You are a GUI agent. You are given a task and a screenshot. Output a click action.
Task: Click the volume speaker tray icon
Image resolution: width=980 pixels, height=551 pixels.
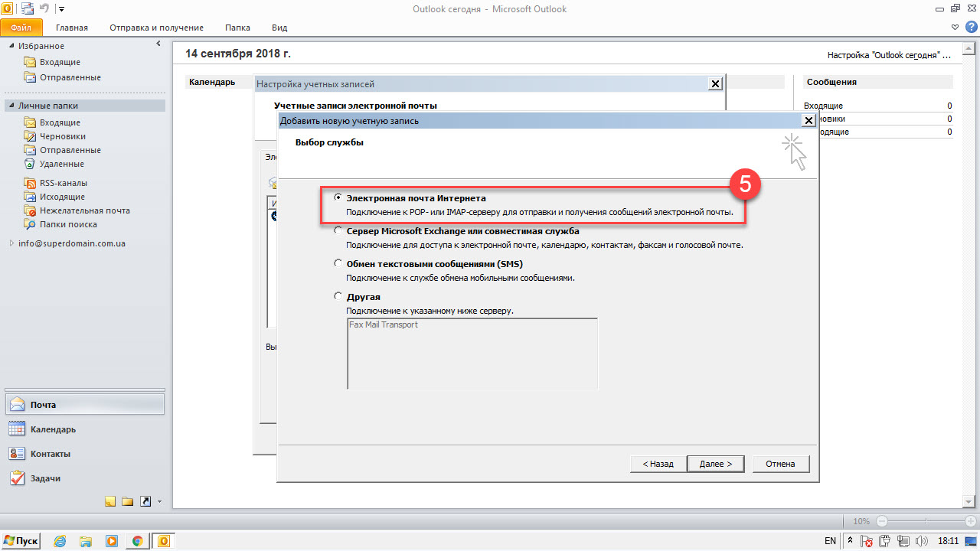(921, 542)
